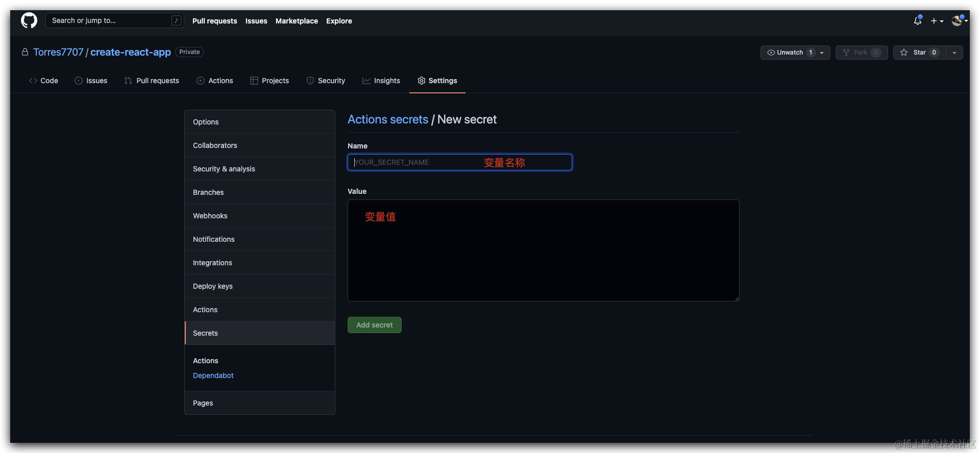Click the Insights graph icon
The width and height of the screenshot is (980, 453).
[x=366, y=81]
